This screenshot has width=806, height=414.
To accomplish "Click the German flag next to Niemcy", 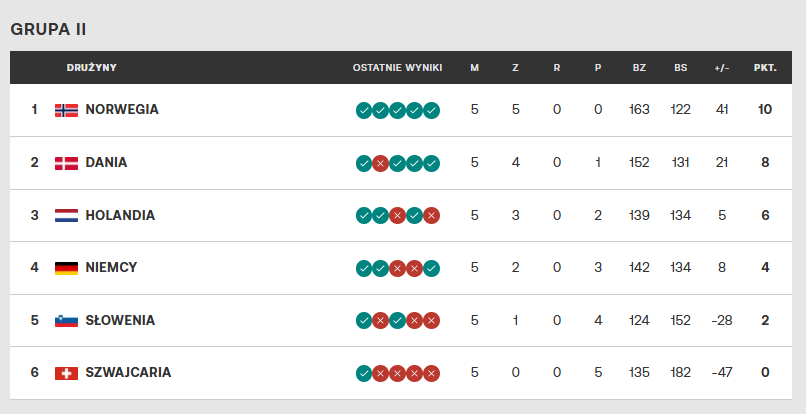I will coord(66,268).
